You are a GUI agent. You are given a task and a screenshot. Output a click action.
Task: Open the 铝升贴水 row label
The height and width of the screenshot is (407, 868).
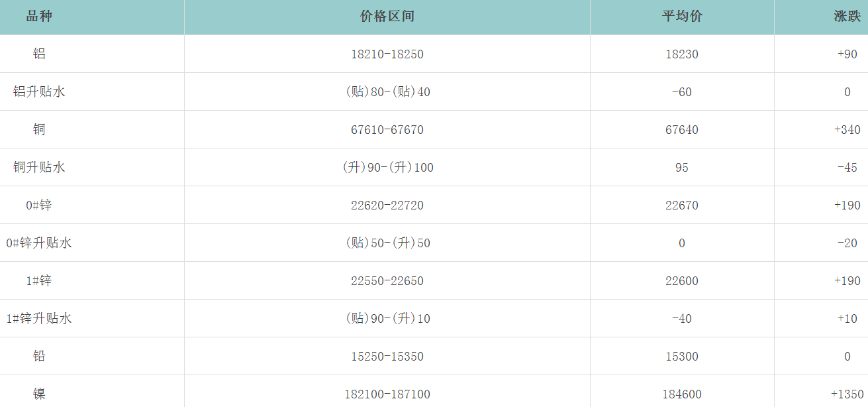pos(39,91)
